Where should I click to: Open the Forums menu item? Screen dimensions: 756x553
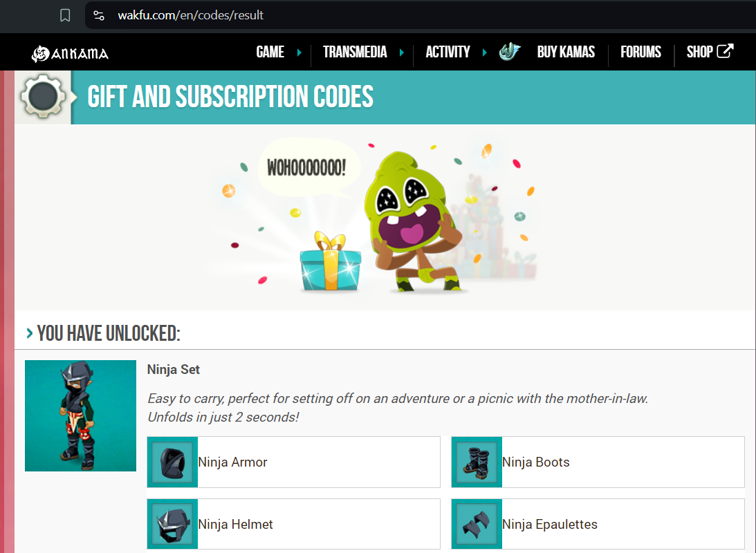pos(640,52)
